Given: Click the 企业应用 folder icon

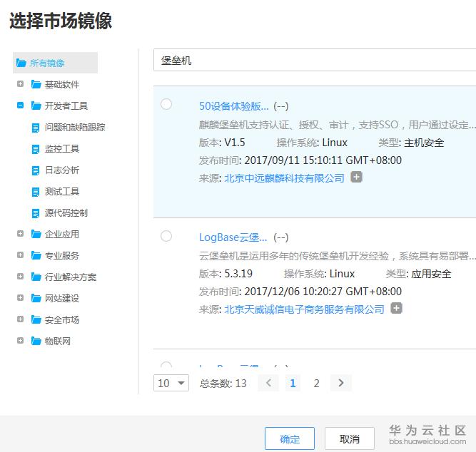Looking at the screenshot, I should pos(36,234).
